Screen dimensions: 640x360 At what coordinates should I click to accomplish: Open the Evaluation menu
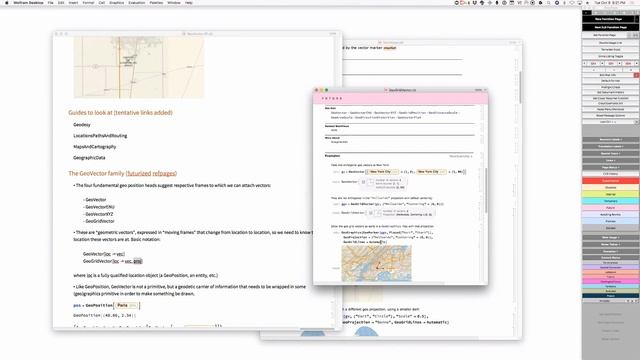pos(137,2)
